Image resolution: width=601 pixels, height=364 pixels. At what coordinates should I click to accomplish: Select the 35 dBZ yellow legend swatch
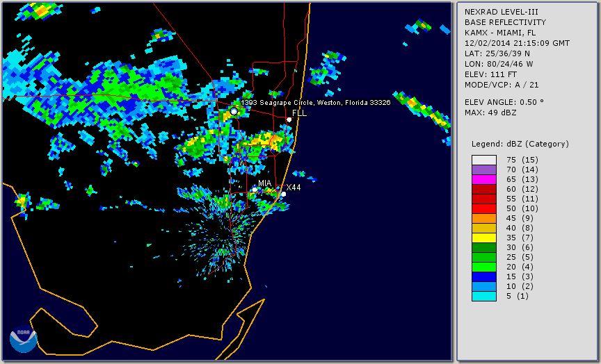pyautogui.click(x=483, y=238)
